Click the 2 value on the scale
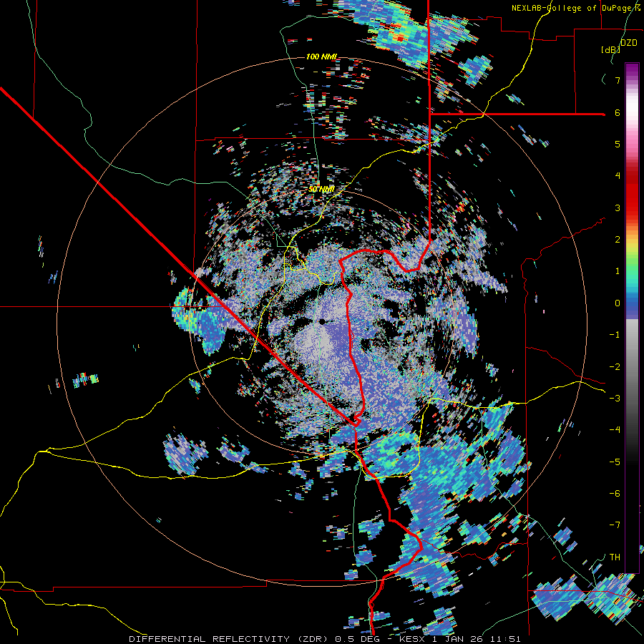Screen dimensions: 644x644 tap(618, 240)
